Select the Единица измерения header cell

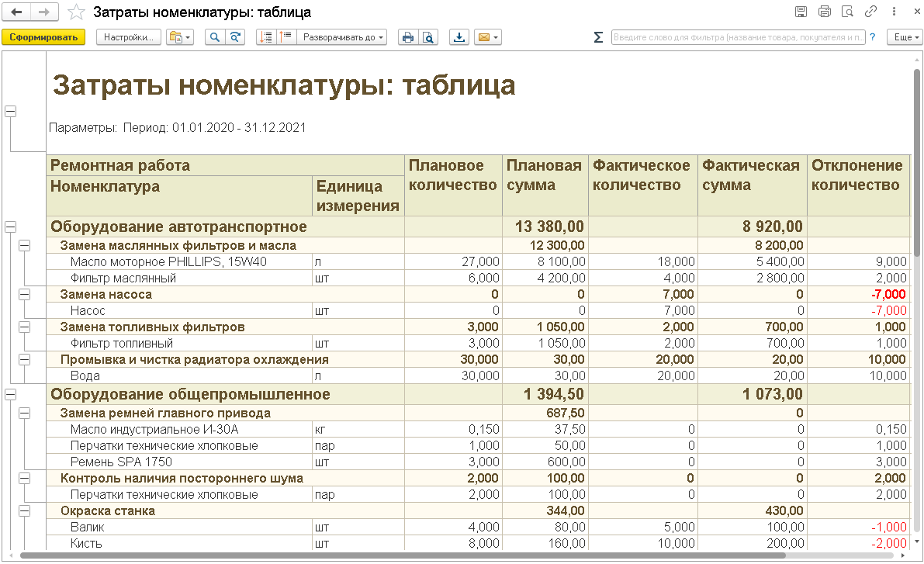coord(358,195)
